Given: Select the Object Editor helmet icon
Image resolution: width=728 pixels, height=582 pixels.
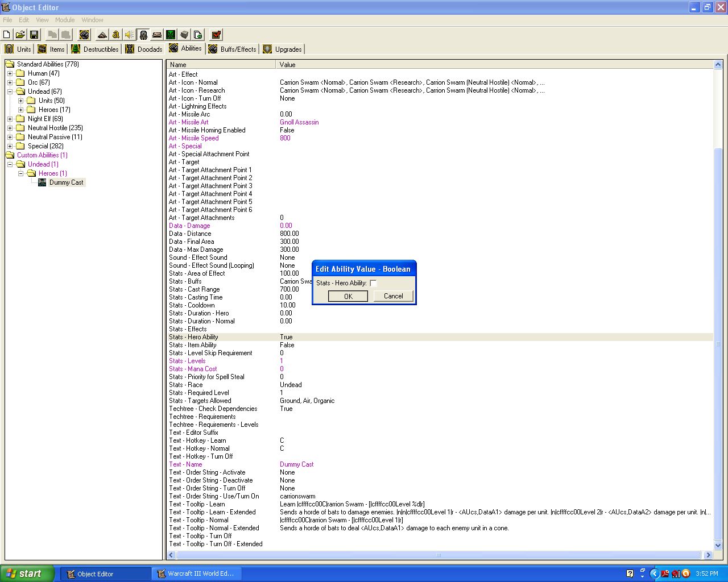Looking at the screenshot, I should pyautogui.click(x=143, y=35).
